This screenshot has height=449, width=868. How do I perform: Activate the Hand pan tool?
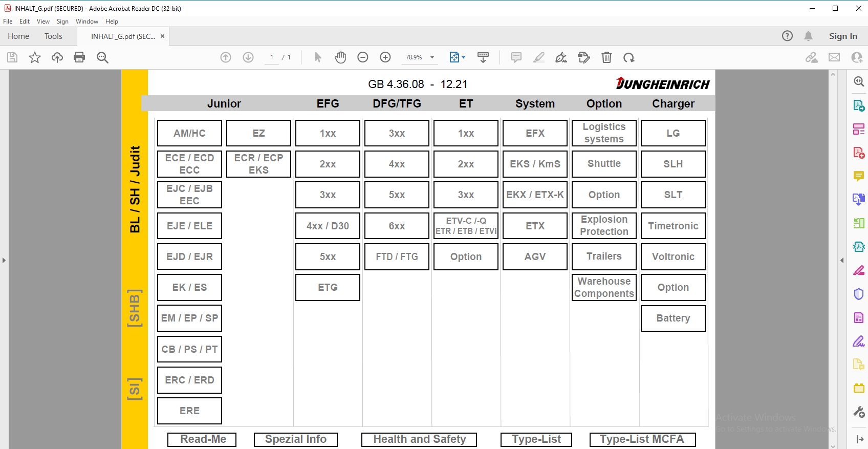pyautogui.click(x=340, y=57)
